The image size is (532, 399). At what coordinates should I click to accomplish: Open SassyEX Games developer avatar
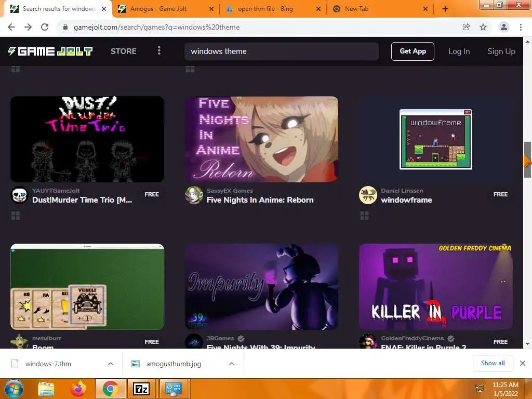click(x=194, y=195)
